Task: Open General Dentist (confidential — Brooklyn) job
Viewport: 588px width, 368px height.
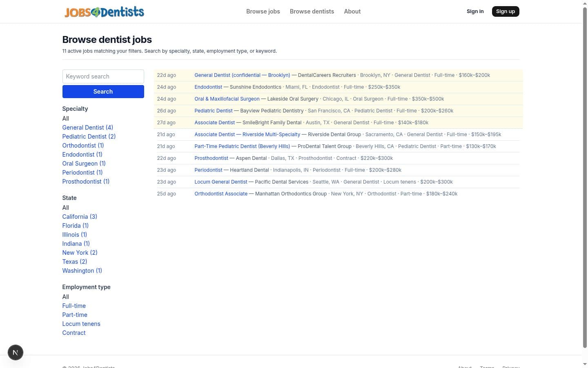Action: (242, 75)
